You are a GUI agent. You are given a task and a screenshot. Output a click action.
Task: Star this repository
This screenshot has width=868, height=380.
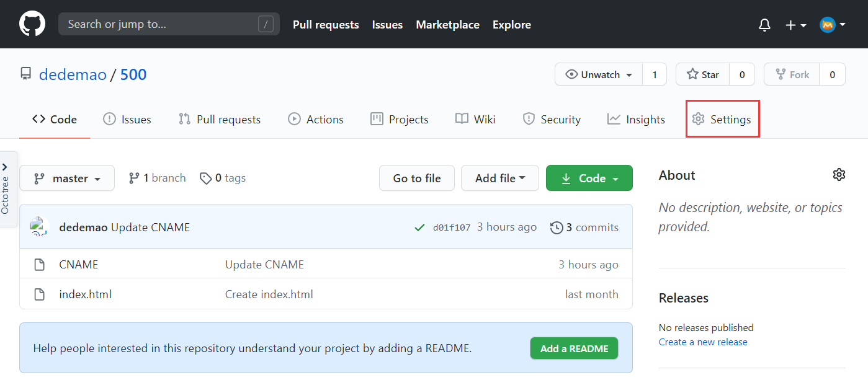tap(702, 74)
